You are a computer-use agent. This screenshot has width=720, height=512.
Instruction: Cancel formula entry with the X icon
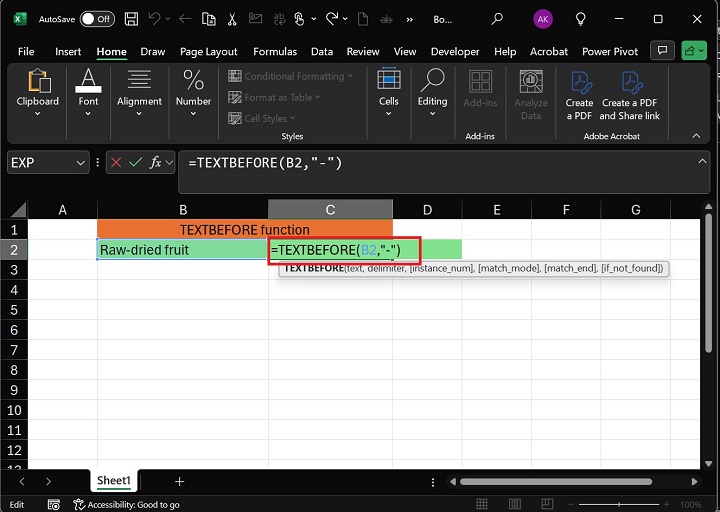pyautogui.click(x=117, y=162)
